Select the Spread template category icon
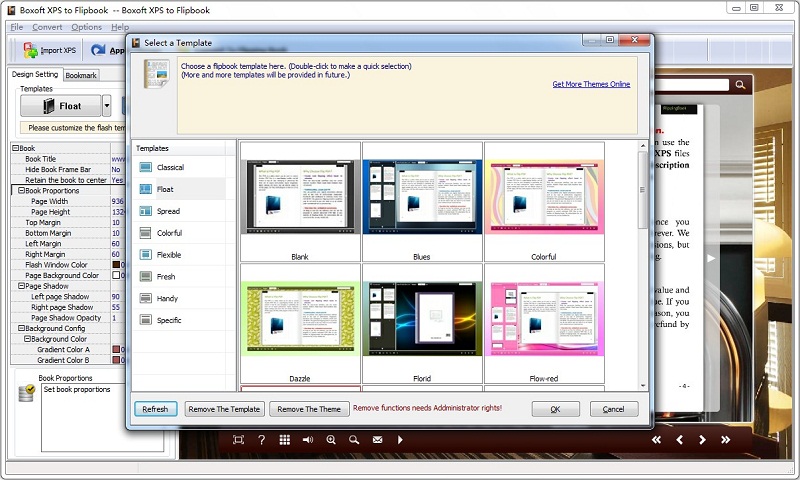Screen dimensions: 800x480 coord(145,211)
